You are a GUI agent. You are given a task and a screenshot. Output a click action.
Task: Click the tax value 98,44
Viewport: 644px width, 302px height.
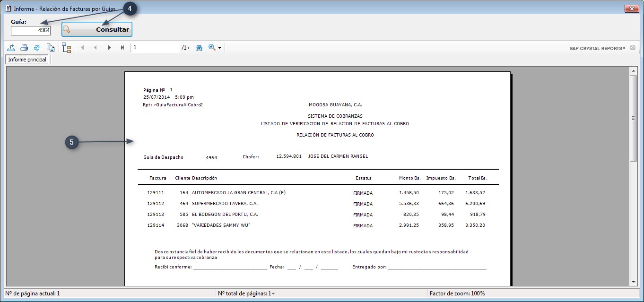(x=447, y=215)
